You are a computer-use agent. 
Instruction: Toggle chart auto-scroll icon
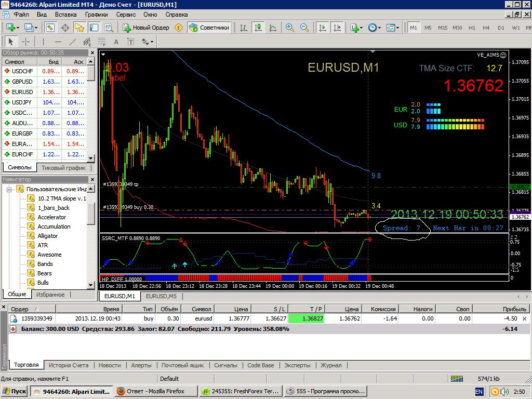pos(322,28)
